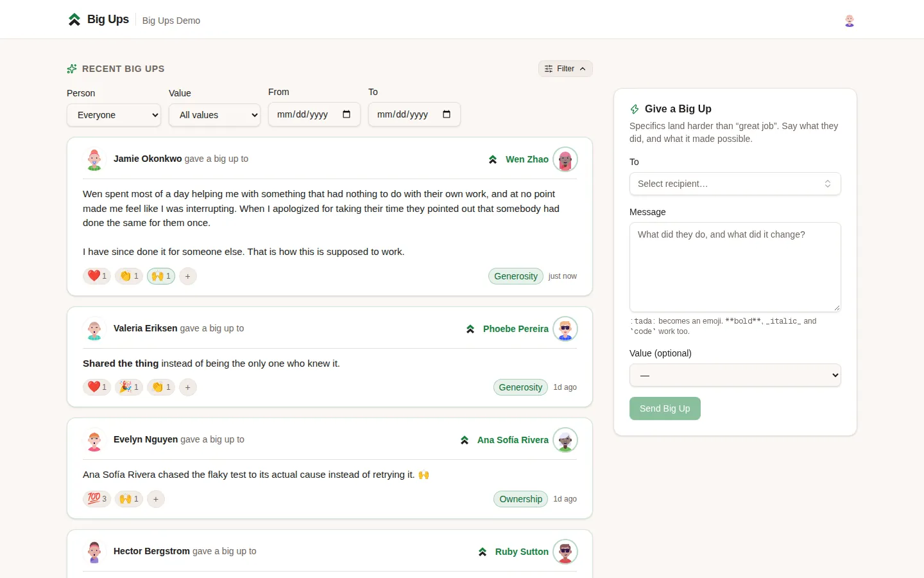Click the calendar icon in From date

[346, 114]
